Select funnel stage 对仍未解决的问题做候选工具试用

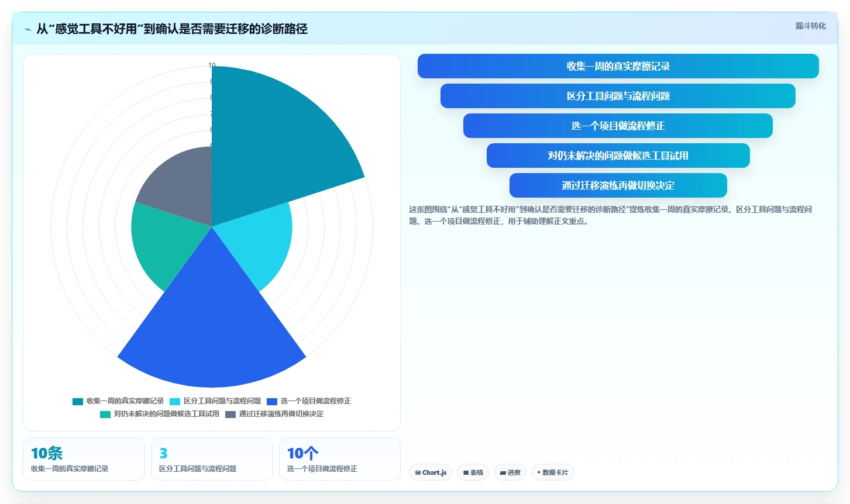[x=618, y=156]
